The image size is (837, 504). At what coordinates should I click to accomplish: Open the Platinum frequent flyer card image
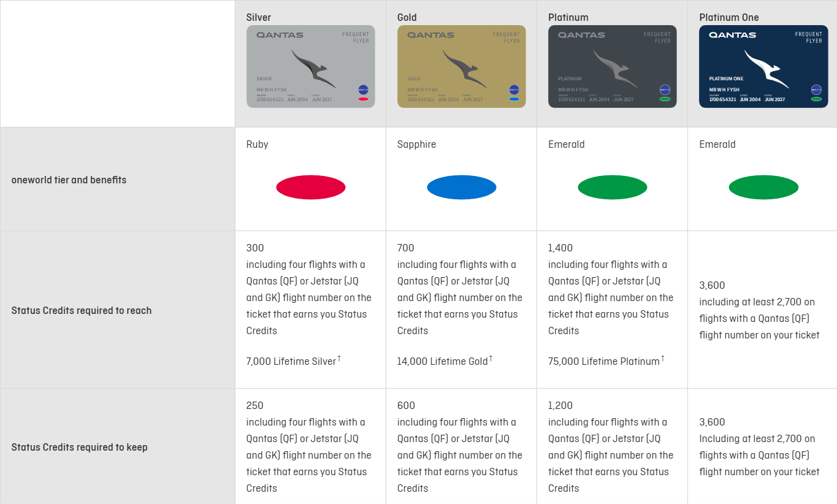[613, 66]
